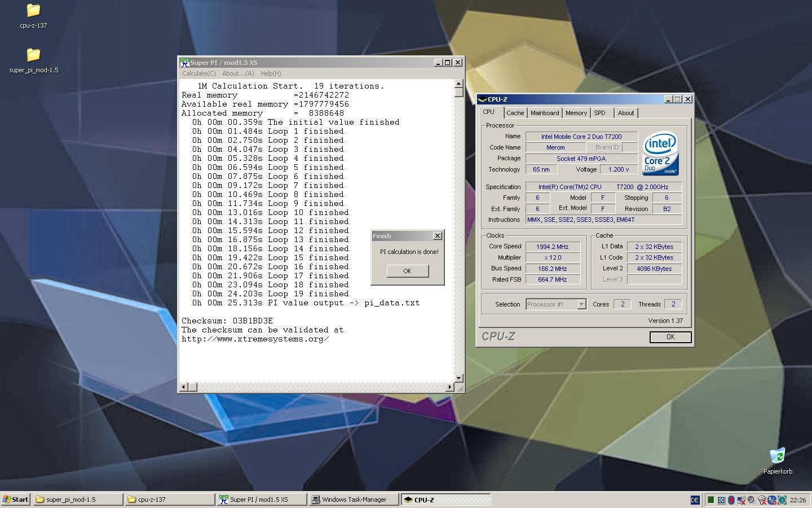The height and width of the screenshot is (508, 812).
Task: Click the blue four-arrow tray icon
Action: click(x=721, y=500)
